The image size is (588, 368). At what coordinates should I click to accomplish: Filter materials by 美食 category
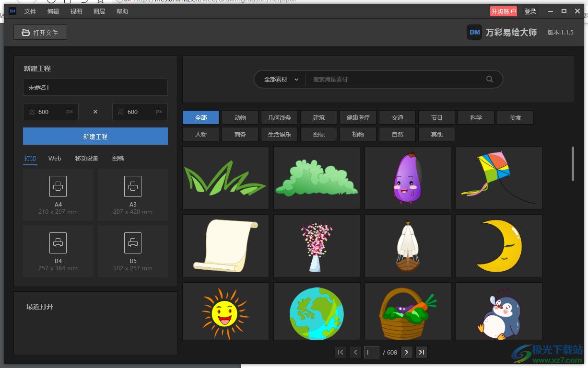[515, 118]
